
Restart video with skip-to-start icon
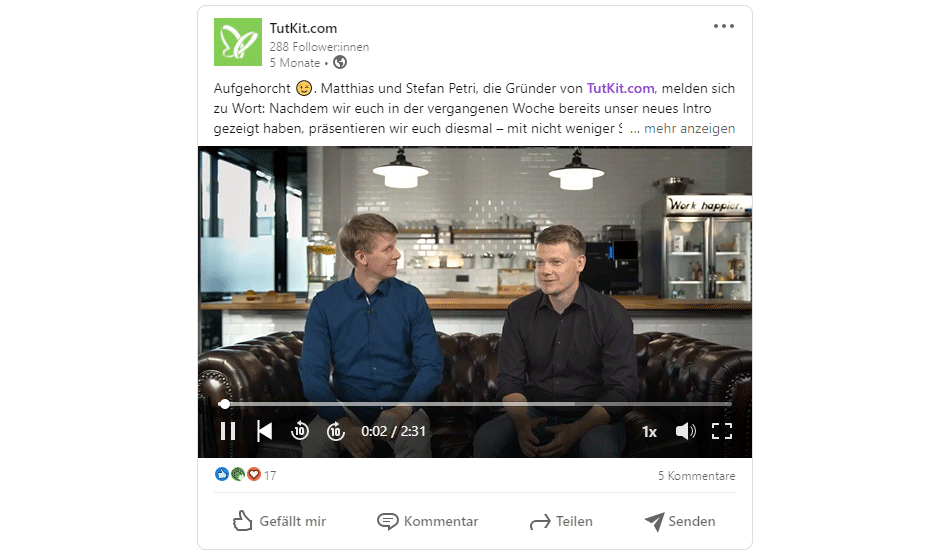264,431
